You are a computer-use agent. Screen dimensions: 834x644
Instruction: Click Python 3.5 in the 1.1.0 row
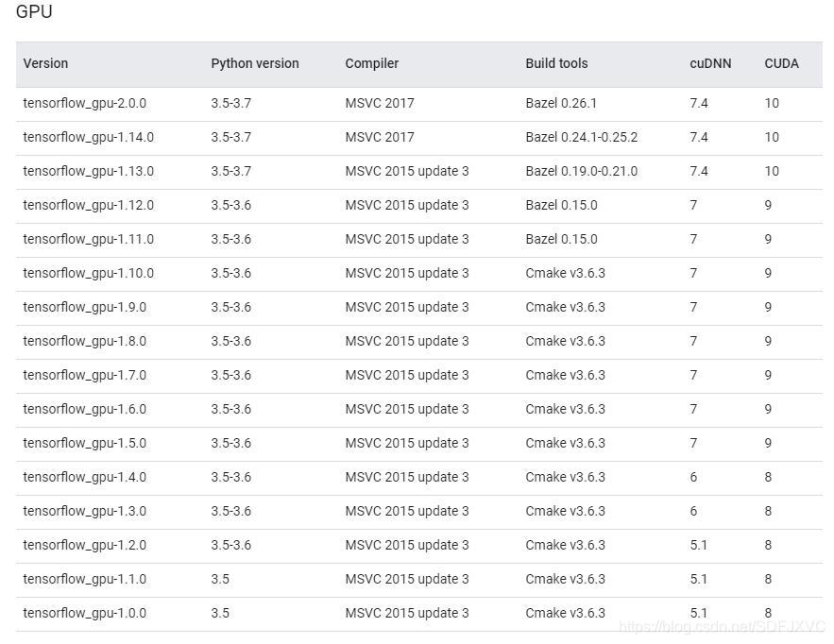click(x=220, y=580)
